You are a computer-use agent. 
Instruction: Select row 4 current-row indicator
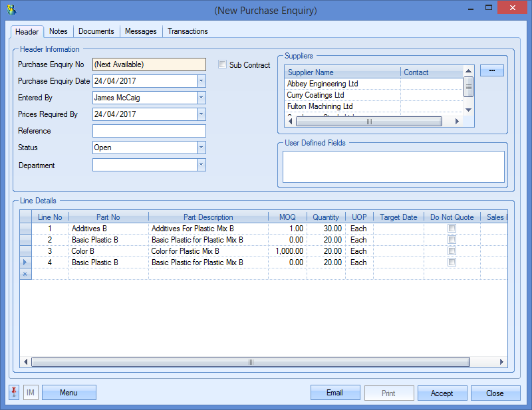(x=25, y=262)
